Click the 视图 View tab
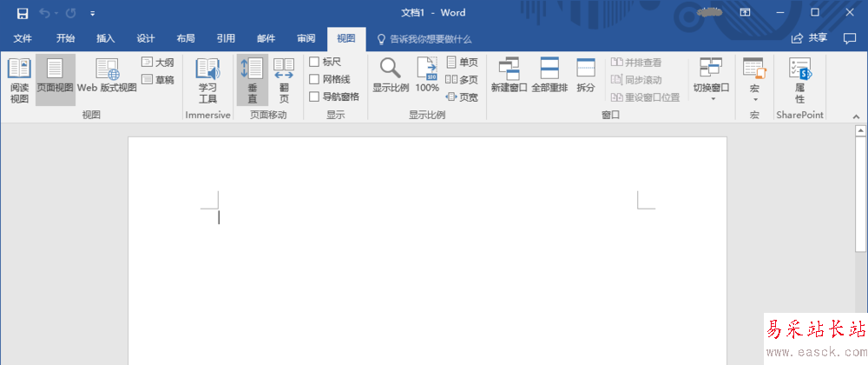Image resolution: width=868 pixels, height=365 pixels. pos(346,39)
